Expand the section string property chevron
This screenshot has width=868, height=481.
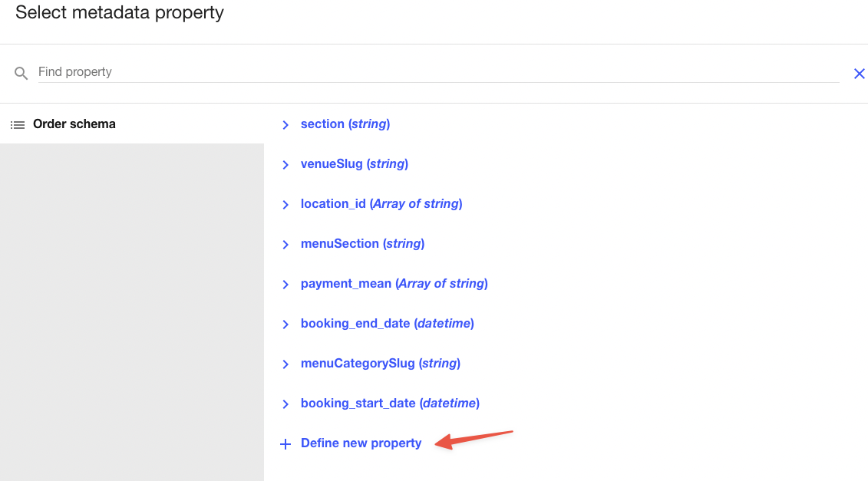[285, 124]
